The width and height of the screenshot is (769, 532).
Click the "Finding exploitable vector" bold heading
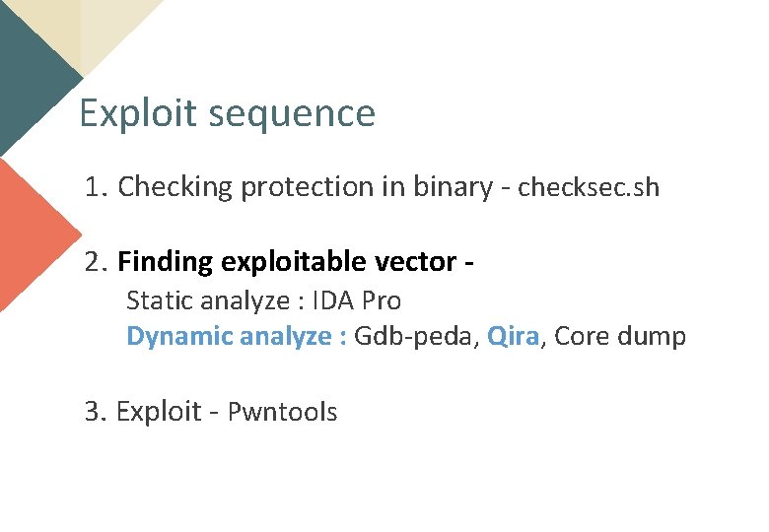[286, 262]
